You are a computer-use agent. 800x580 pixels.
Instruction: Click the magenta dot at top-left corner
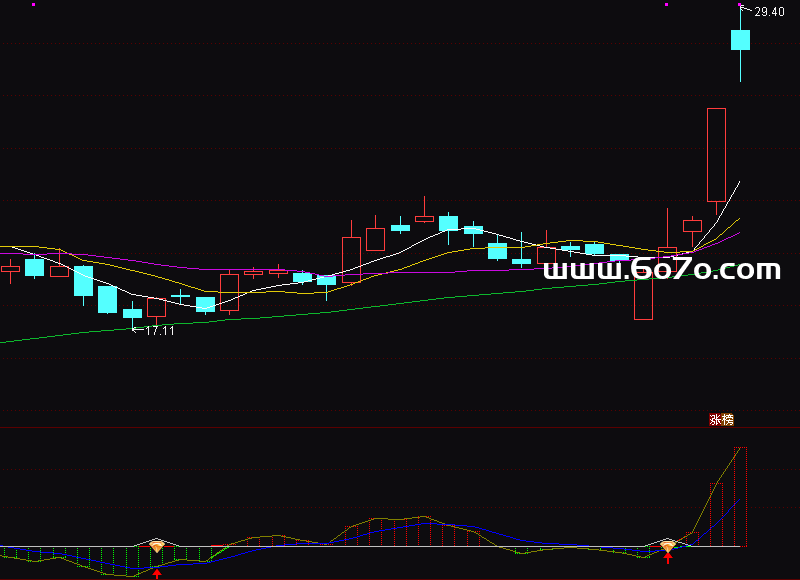pyautogui.click(x=33, y=5)
